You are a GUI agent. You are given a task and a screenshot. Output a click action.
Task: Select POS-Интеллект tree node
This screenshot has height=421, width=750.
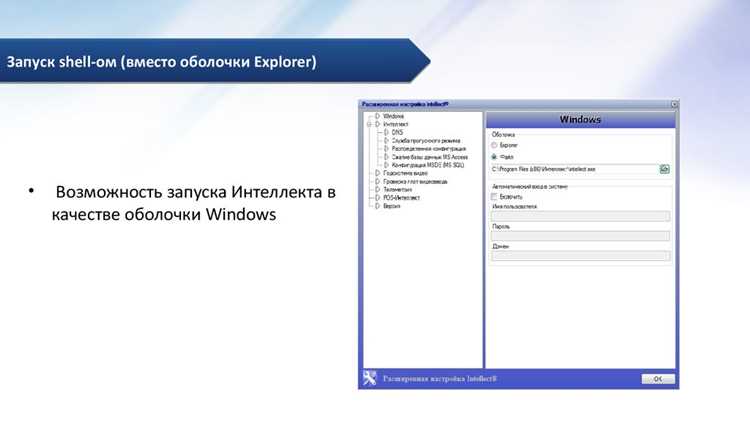(401, 198)
